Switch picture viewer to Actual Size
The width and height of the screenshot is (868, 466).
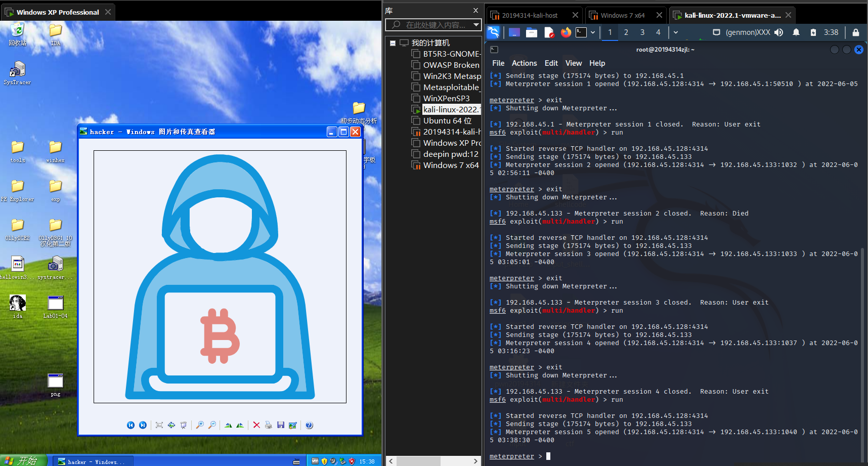[171, 425]
